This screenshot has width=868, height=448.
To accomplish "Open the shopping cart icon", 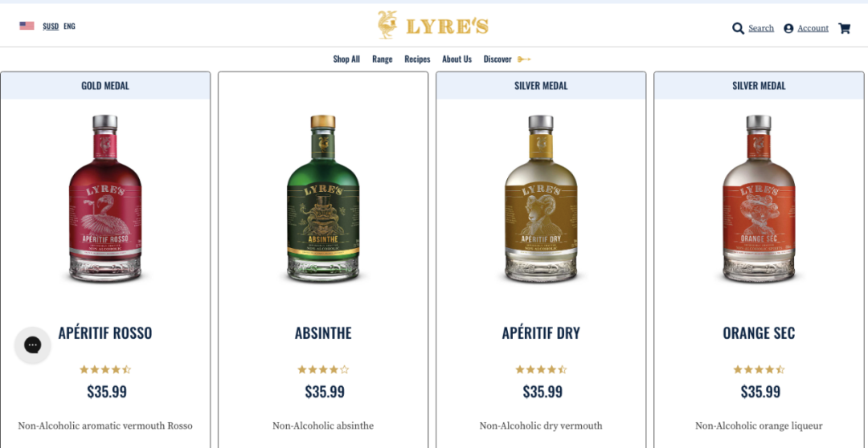I will pyautogui.click(x=844, y=28).
